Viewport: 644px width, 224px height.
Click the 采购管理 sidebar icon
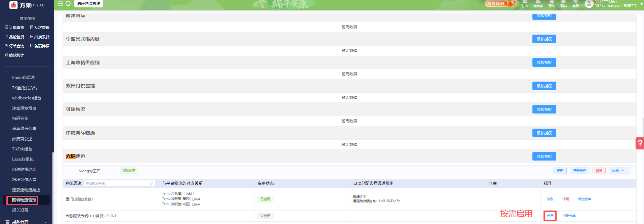7,222
